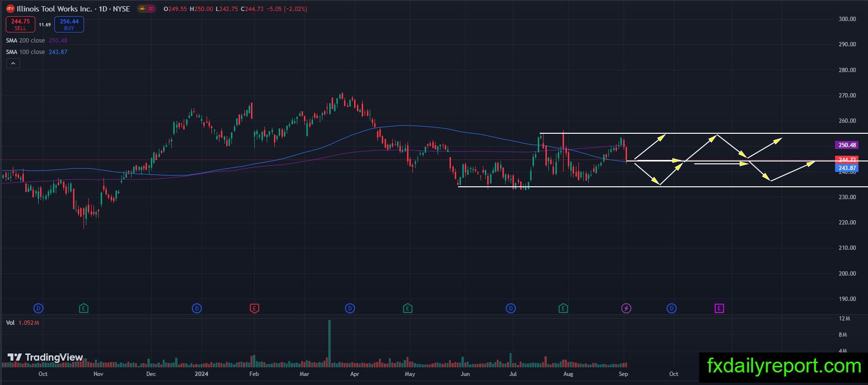Click the 8M volume axis label
The image size is (868, 385).
(843, 335)
